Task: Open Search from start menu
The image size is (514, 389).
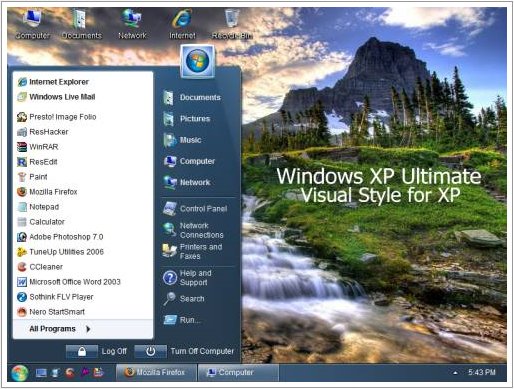Action: click(184, 299)
